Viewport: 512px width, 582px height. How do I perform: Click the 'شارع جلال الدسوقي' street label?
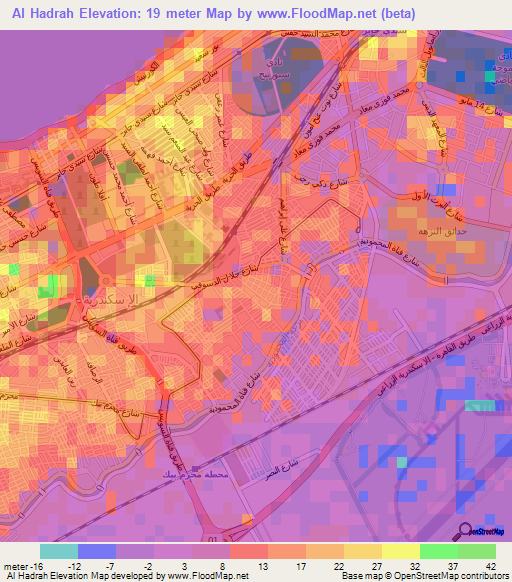pyautogui.click(x=225, y=278)
